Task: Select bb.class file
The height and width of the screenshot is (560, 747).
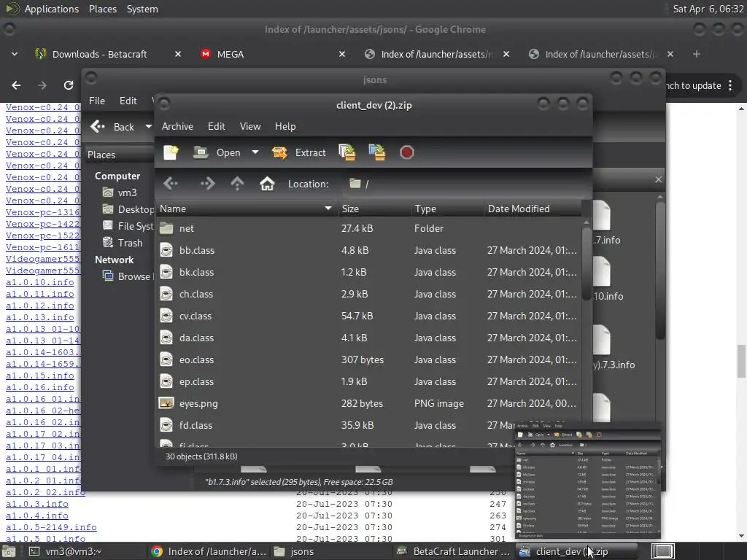Action: [369, 251]
